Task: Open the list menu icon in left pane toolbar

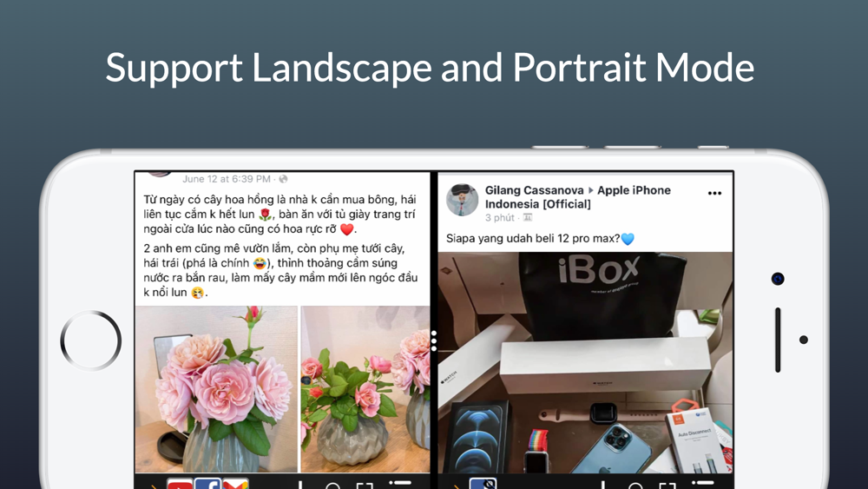Action: click(x=400, y=485)
